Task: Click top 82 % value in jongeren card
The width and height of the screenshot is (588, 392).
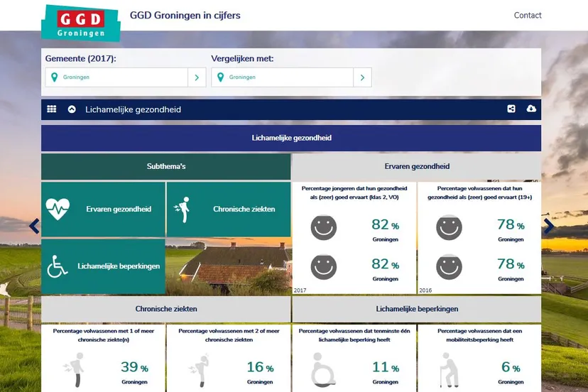Action: [385, 224]
